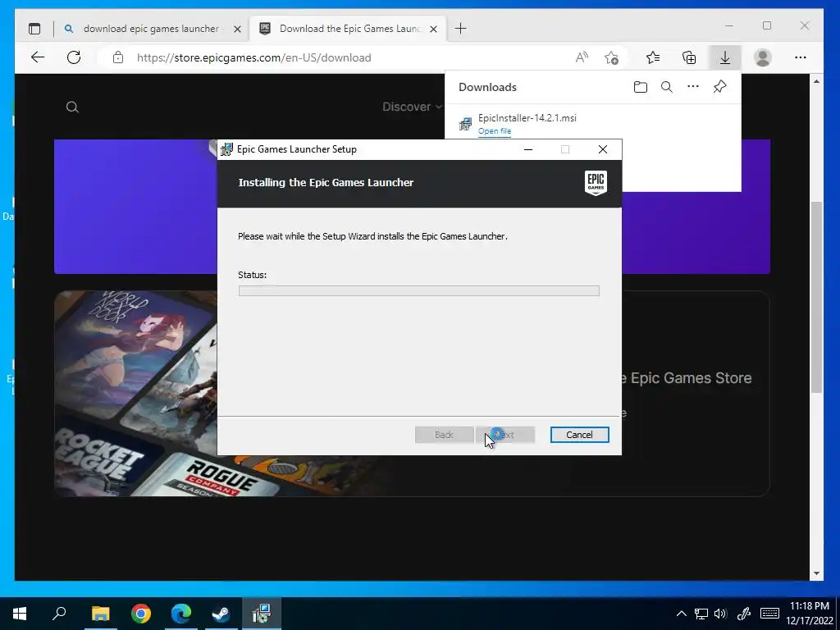This screenshot has width=840, height=630.
Task: Click the page vertical scrollbar thumb
Action: (816, 297)
